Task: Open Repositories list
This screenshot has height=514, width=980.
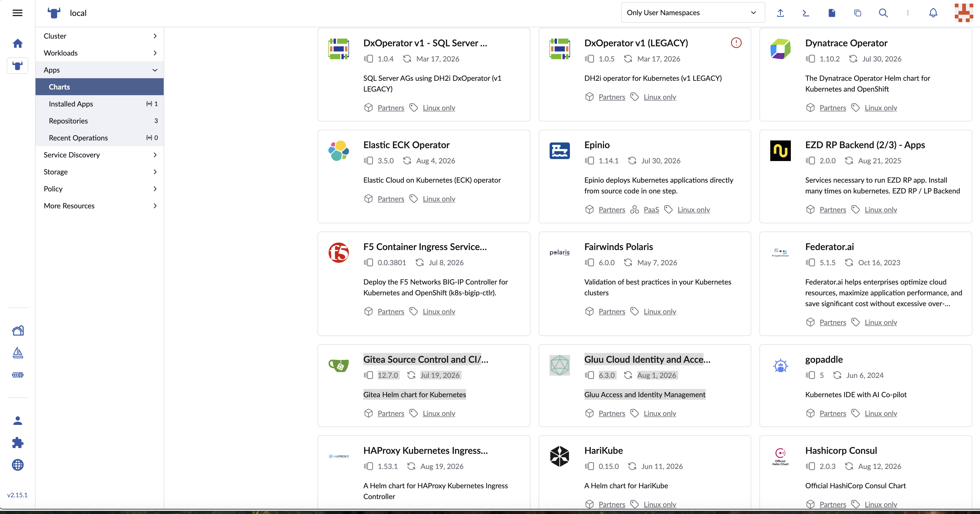Action: [100, 121]
